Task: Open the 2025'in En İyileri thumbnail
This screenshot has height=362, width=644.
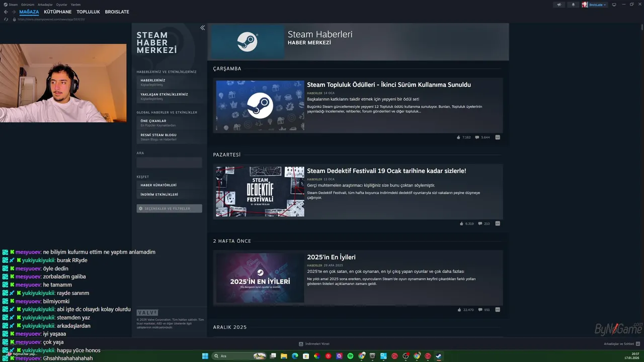Action: point(260,278)
